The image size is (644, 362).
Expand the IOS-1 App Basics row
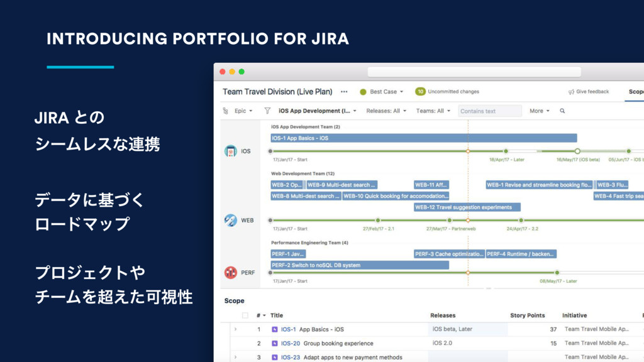pos(235,329)
